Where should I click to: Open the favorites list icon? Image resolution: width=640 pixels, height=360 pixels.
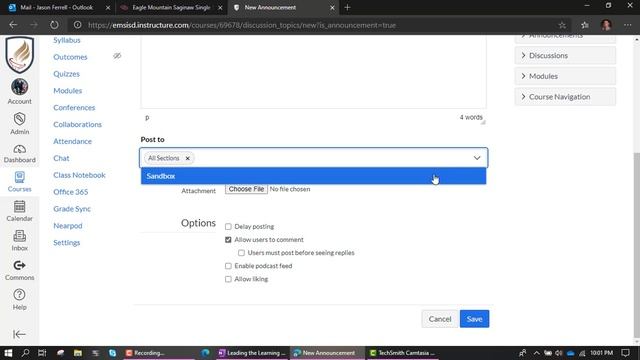(585, 25)
